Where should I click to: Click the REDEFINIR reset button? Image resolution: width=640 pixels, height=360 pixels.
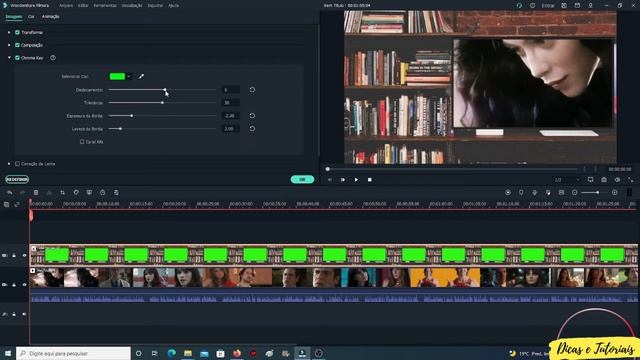[17, 179]
